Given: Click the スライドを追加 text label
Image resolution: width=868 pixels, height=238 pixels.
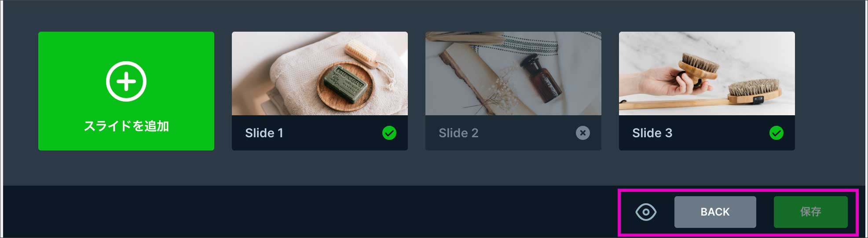Looking at the screenshot, I should (126, 126).
